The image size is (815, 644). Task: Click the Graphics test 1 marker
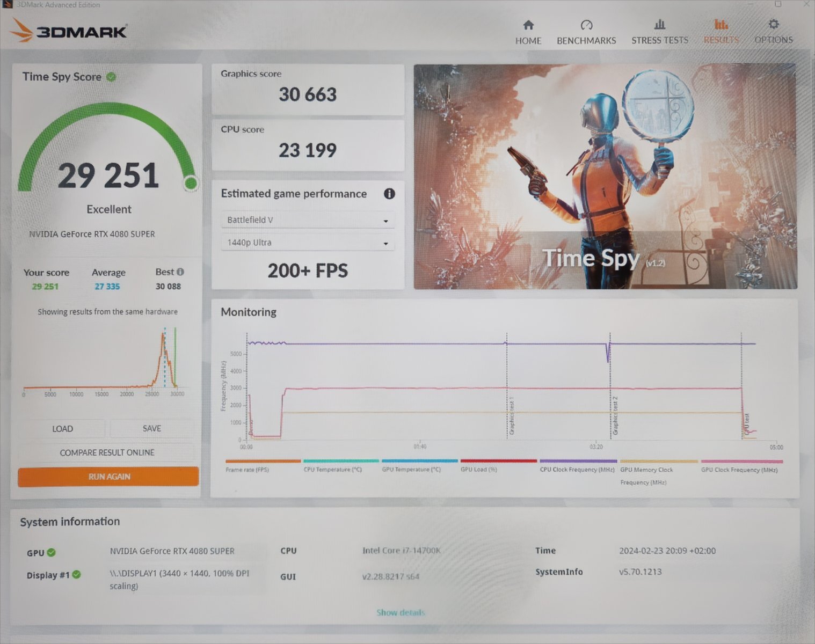(x=512, y=416)
